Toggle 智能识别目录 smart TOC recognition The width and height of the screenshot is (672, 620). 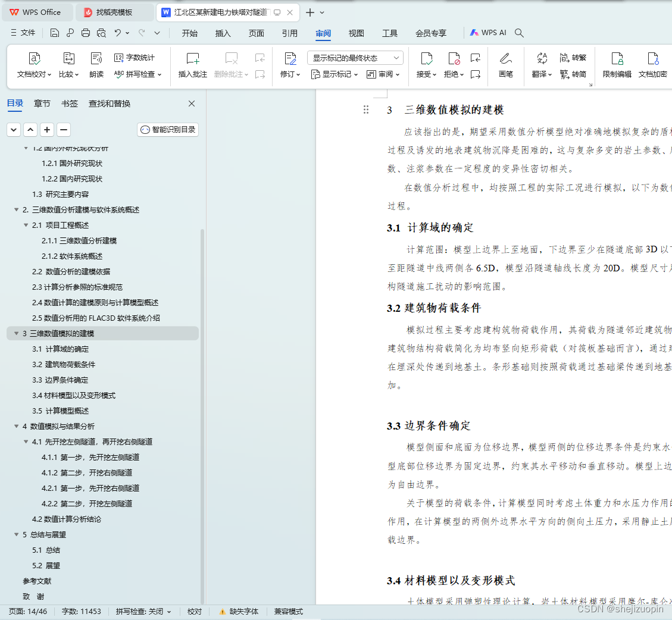(x=167, y=129)
